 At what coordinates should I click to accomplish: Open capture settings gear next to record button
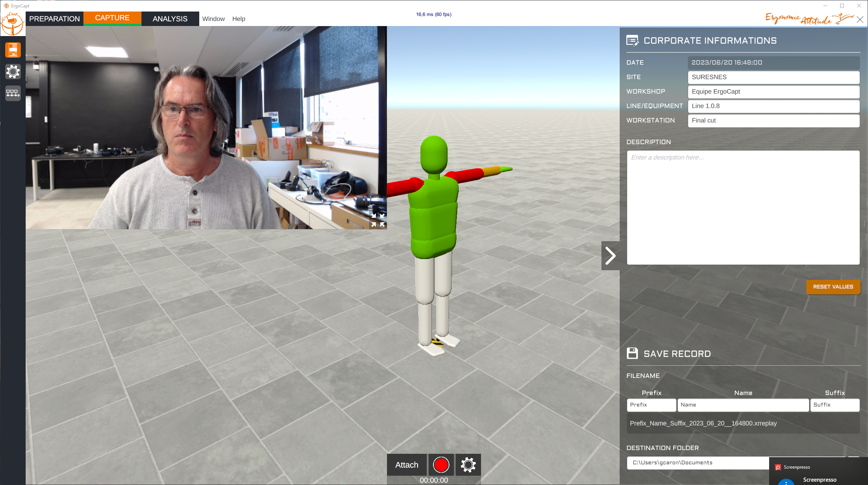pos(468,465)
